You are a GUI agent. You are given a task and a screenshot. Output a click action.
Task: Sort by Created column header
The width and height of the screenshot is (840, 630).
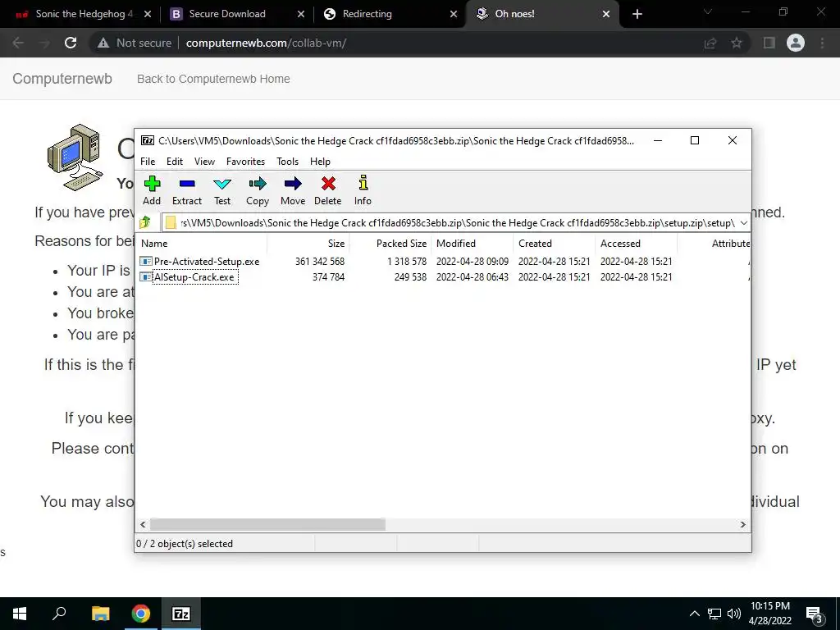[x=555, y=243]
